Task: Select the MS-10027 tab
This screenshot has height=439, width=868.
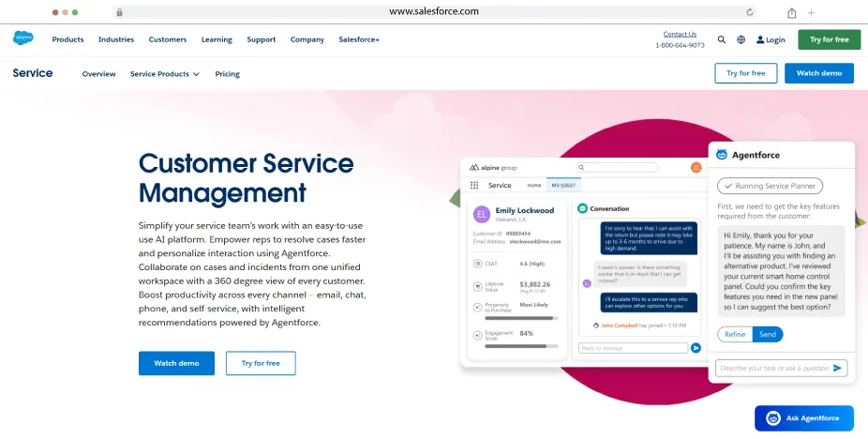Action: pos(563,185)
